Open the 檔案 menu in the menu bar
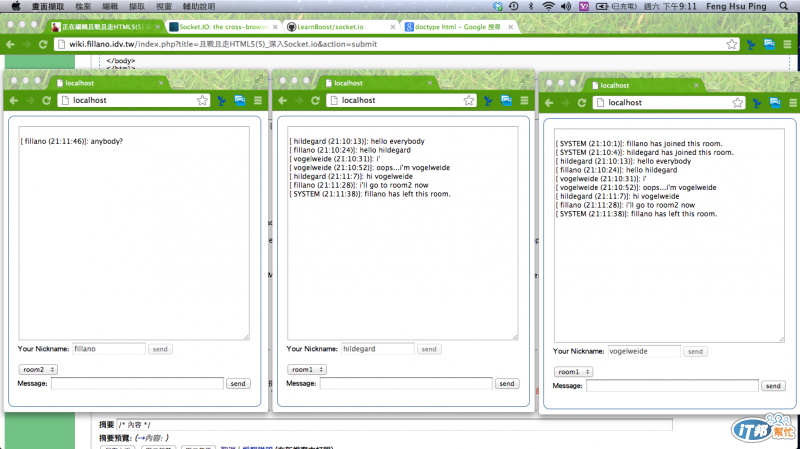The width and height of the screenshot is (800, 449). click(83, 6)
